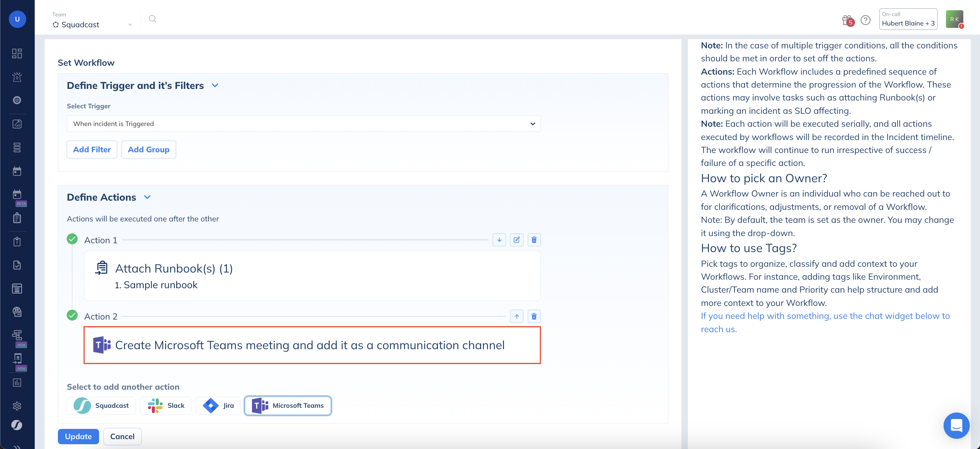Click the help question mark icon

coord(865,20)
